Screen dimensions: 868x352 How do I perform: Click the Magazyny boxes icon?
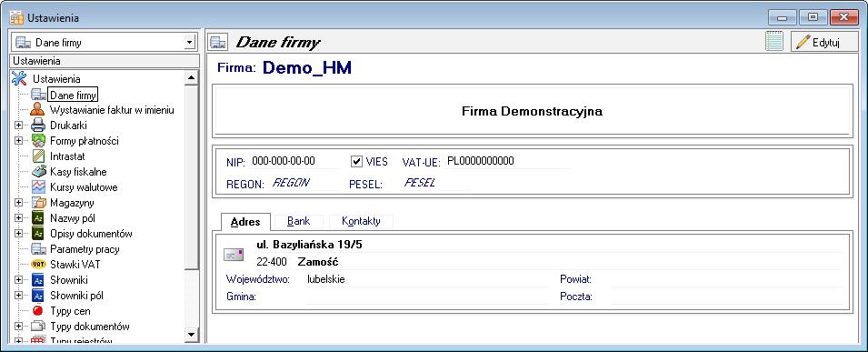click(x=38, y=203)
